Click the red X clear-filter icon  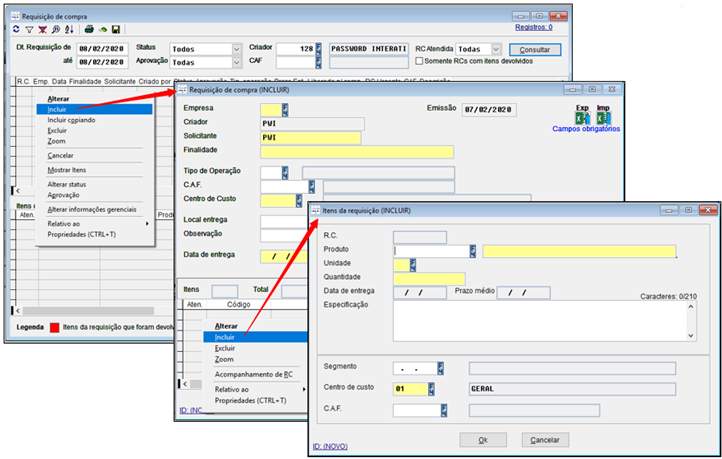(x=42, y=29)
